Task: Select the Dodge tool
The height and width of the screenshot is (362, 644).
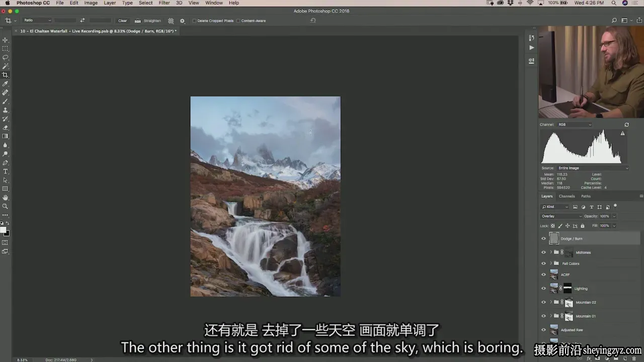Action: tap(6, 154)
